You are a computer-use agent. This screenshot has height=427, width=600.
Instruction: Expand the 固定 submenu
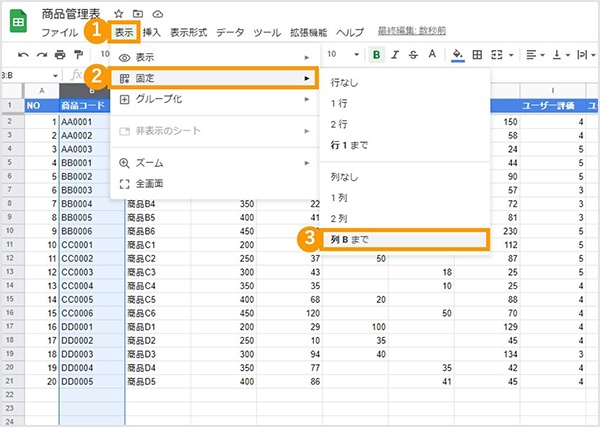point(215,78)
